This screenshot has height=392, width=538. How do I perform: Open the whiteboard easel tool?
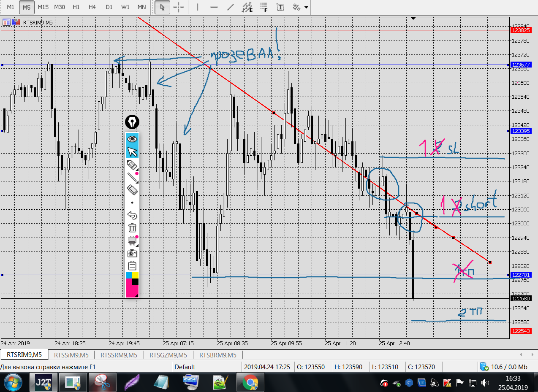[x=132, y=241]
